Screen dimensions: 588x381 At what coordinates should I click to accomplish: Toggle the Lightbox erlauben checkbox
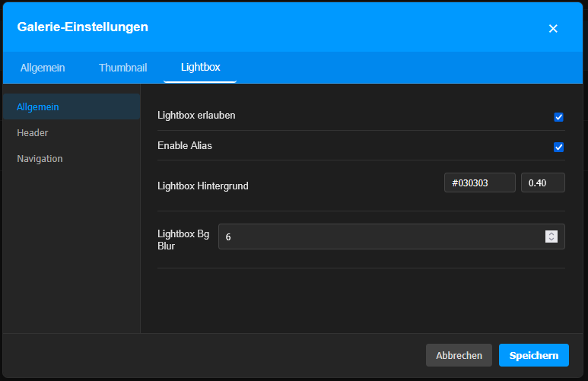[558, 117]
